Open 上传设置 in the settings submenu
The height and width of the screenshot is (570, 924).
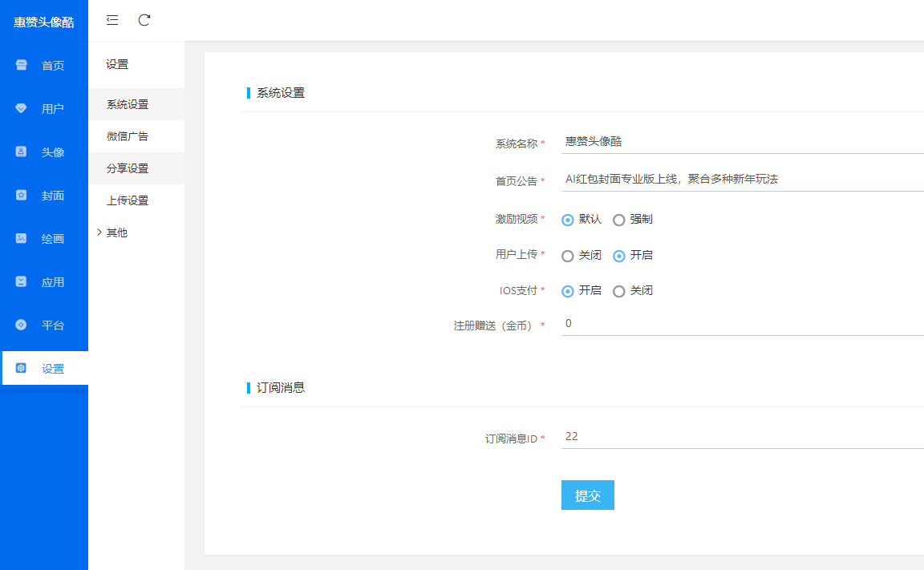136,200
